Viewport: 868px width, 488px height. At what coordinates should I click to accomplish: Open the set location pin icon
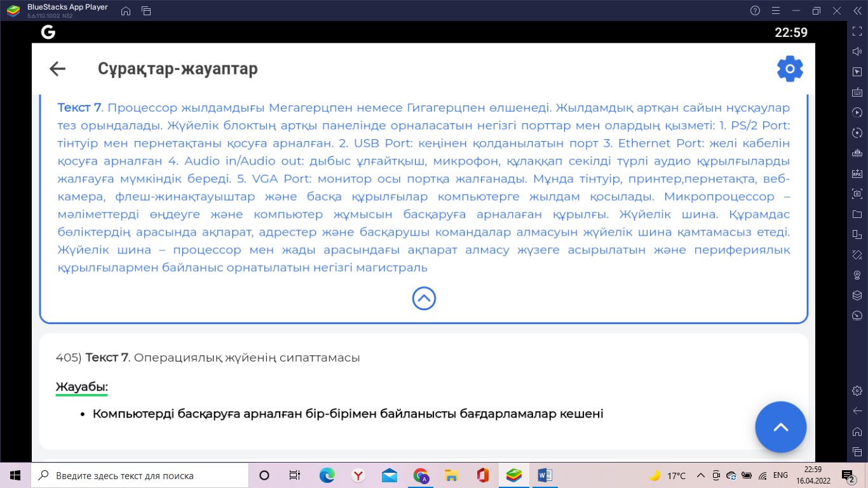[857, 275]
